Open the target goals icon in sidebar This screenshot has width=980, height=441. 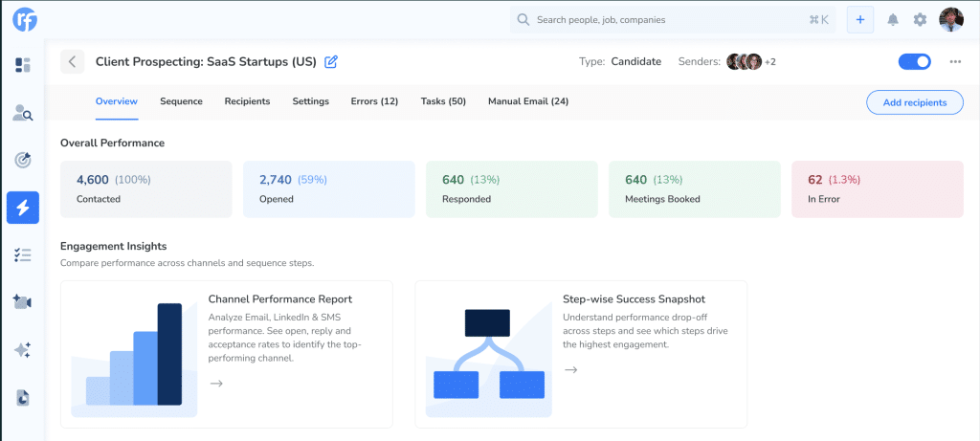(23, 161)
